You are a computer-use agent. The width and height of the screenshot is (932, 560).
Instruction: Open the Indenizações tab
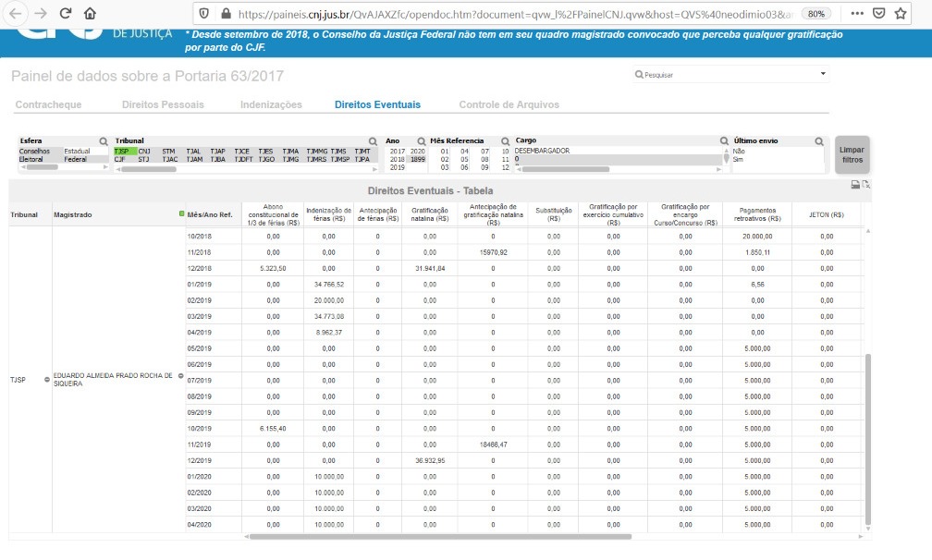tap(271, 104)
